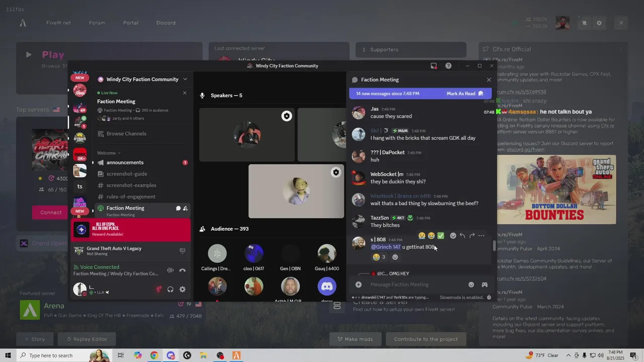Open the rules-of-engagement channel

click(142, 197)
